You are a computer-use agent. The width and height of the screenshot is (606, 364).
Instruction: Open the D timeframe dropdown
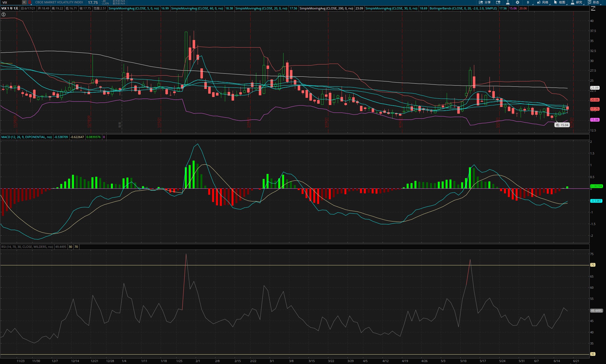tap(528, 2)
